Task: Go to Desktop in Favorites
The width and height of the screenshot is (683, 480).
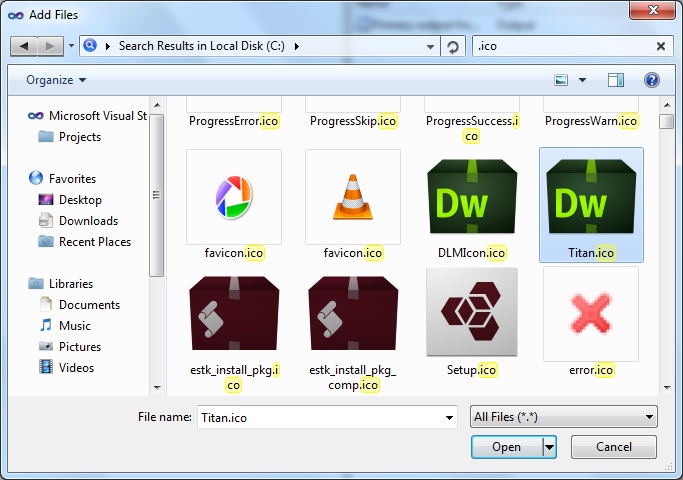Action: tap(70, 199)
